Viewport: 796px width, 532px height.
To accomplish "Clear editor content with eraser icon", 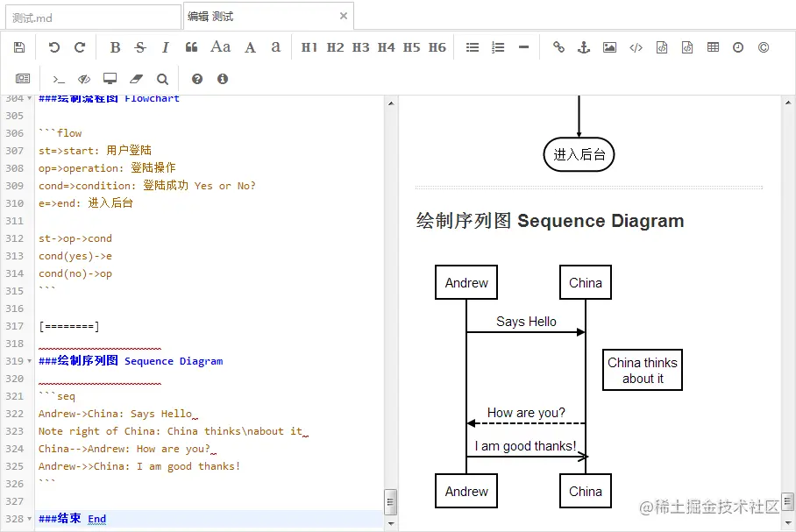I will (x=136, y=79).
